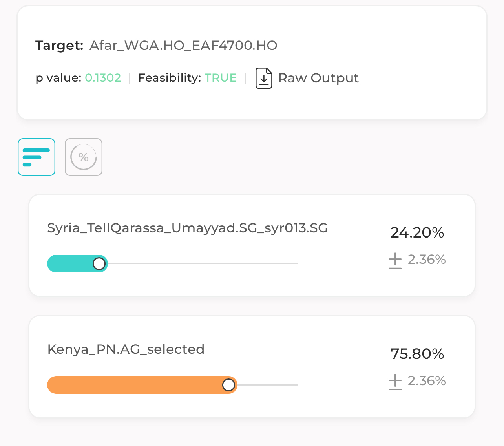This screenshot has height=446, width=504.
Task: Click the Kenya standard error 2.36%
Action: 427,381
